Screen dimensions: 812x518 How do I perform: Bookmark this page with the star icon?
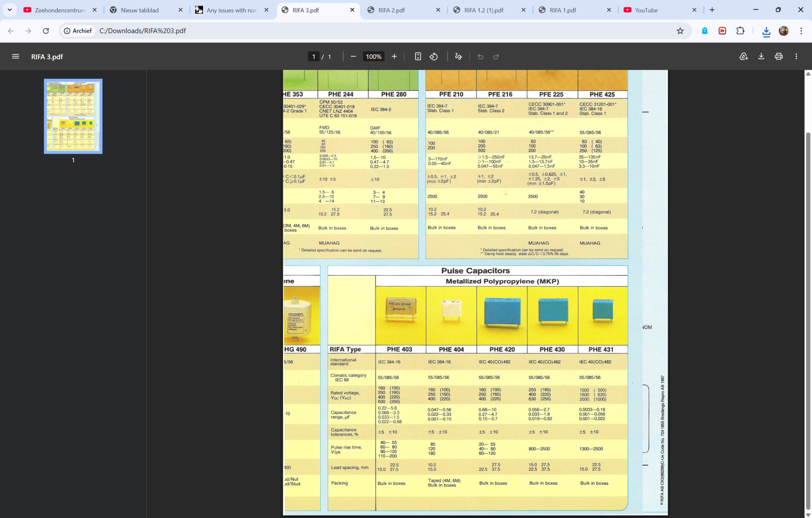pyautogui.click(x=680, y=31)
